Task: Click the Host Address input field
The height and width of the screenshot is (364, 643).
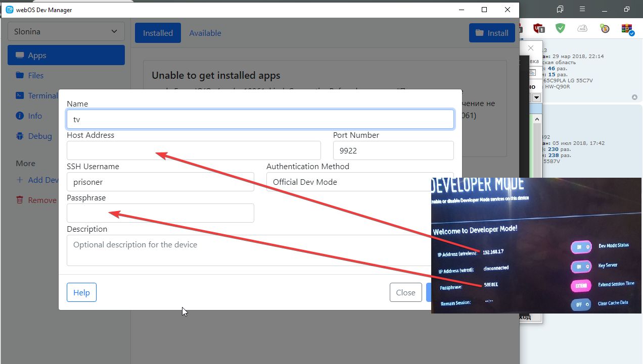Action: tap(194, 150)
